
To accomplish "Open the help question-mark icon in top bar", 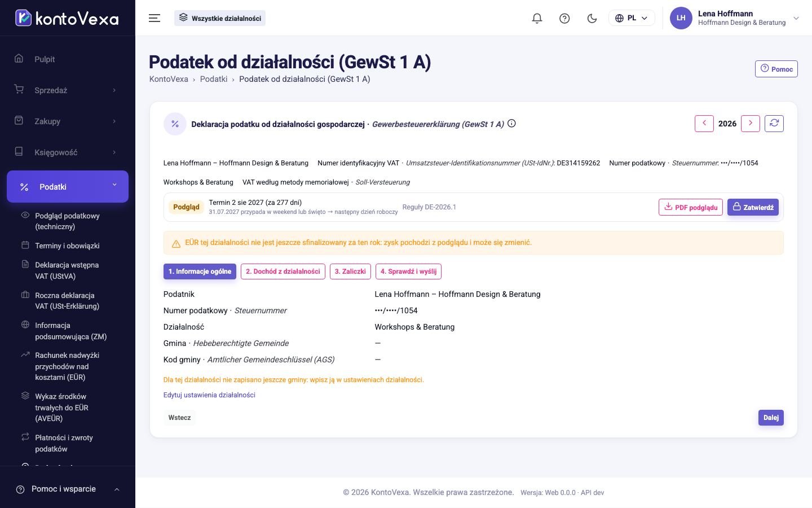I will 564,18.
